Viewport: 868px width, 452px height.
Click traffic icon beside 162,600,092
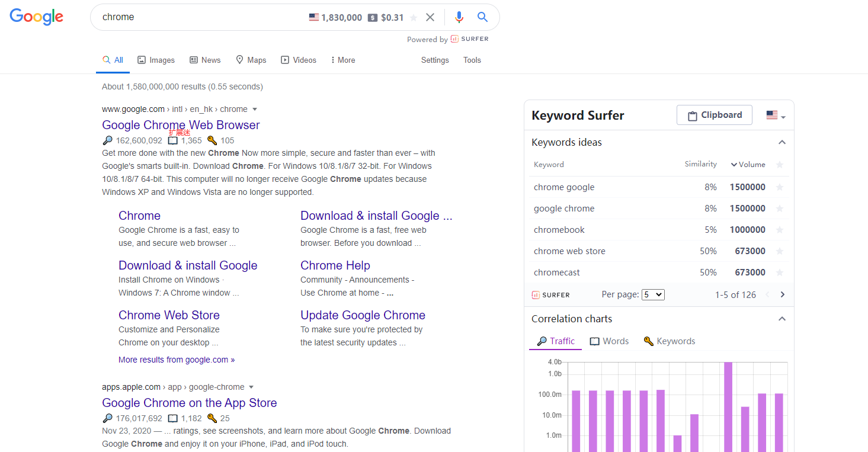tap(107, 140)
